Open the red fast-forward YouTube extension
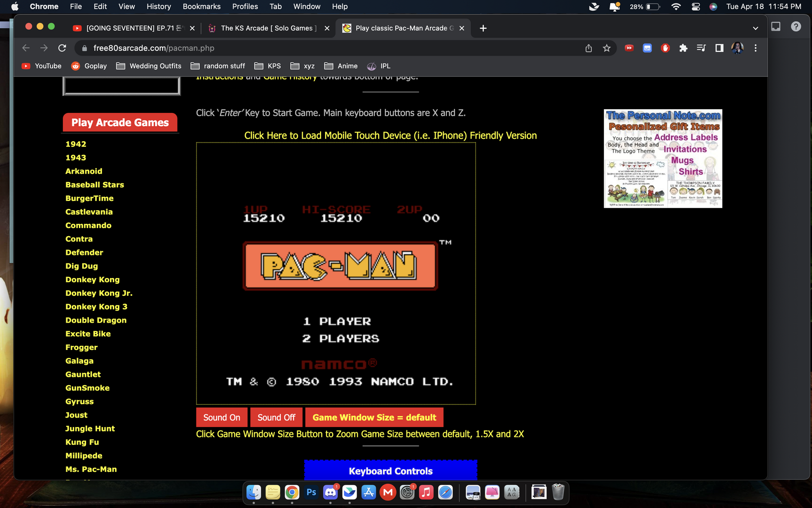 [629, 48]
